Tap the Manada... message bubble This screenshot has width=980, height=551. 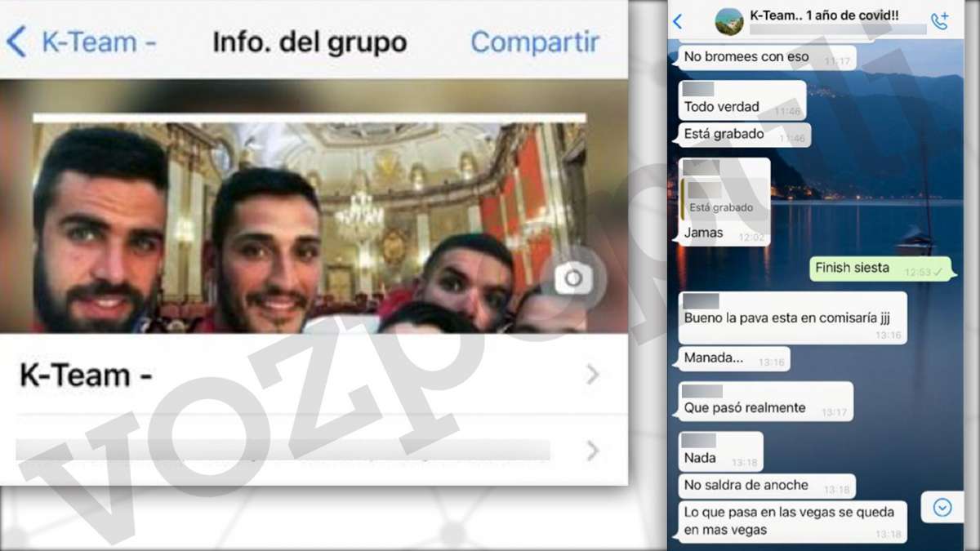[x=733, y=358]
